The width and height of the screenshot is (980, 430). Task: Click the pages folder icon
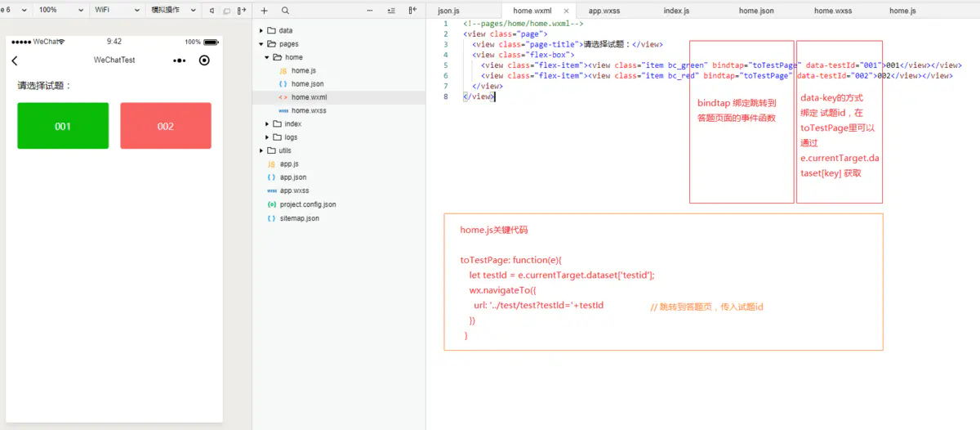coord(271,44)
